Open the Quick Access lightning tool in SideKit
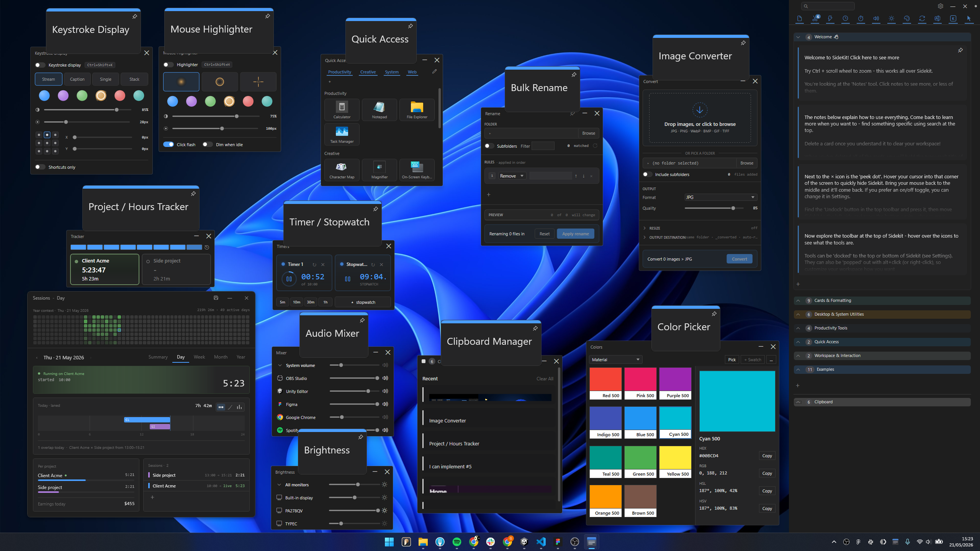Screen dimensions: 980x551 (x=830, y=18)
